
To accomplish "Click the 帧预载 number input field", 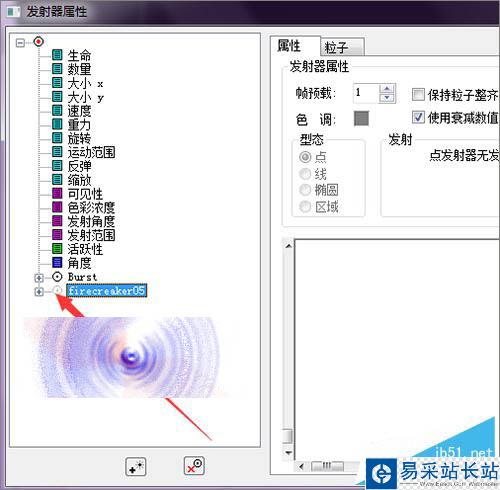I will 366,93.
